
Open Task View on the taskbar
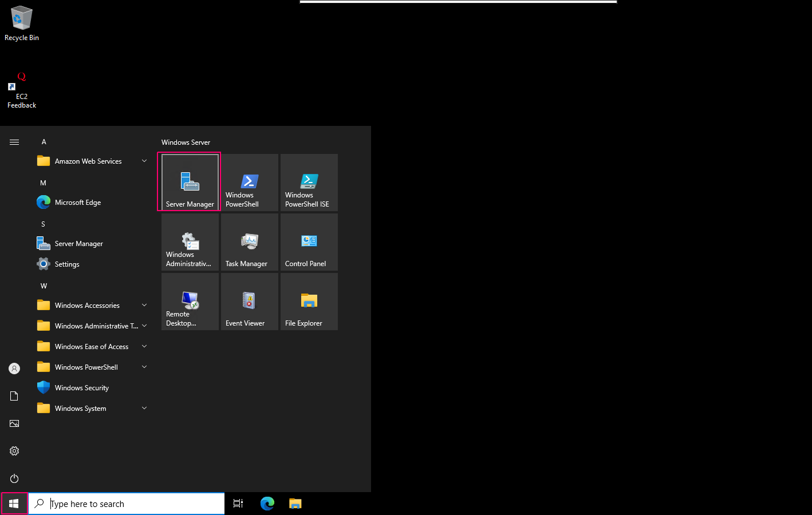pos(238,504)
